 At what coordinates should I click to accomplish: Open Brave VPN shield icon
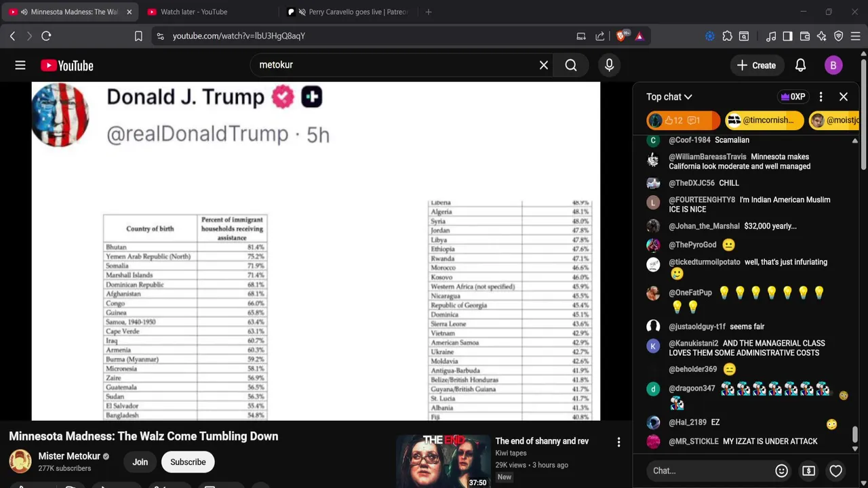click(x=839, y=36)
